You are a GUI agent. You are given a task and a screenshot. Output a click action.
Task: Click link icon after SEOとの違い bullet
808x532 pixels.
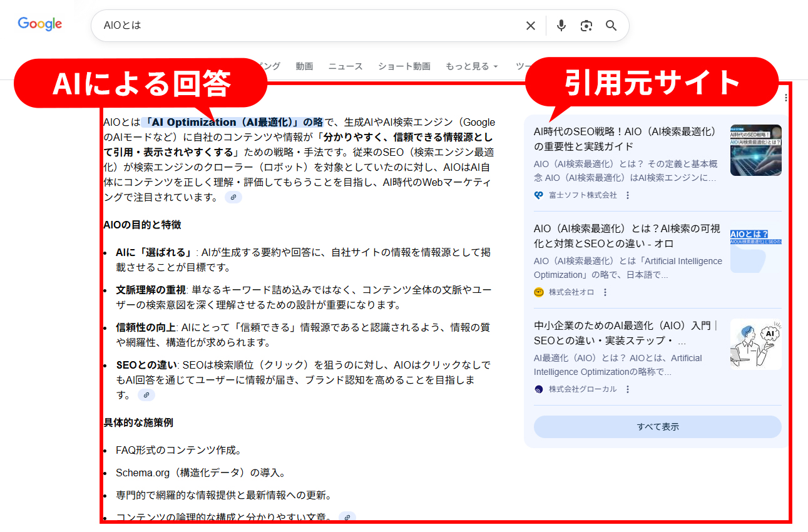tap(146, 395)
